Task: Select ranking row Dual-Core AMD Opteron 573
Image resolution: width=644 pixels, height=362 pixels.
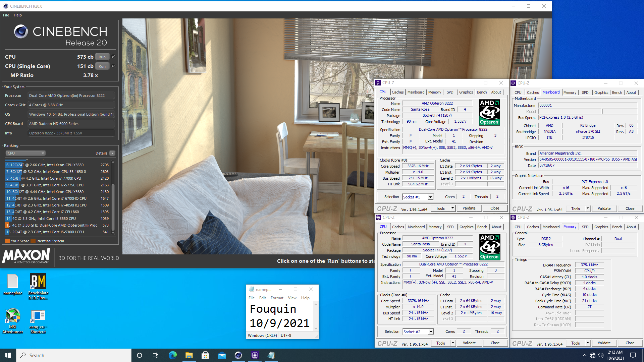Action: pos(58,225)
